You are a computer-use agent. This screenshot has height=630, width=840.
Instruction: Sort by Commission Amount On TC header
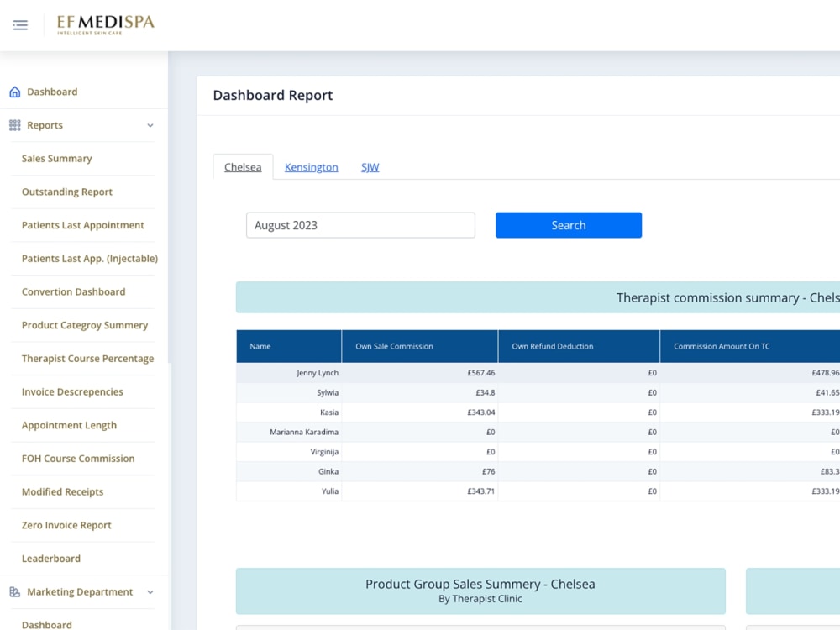750,347
